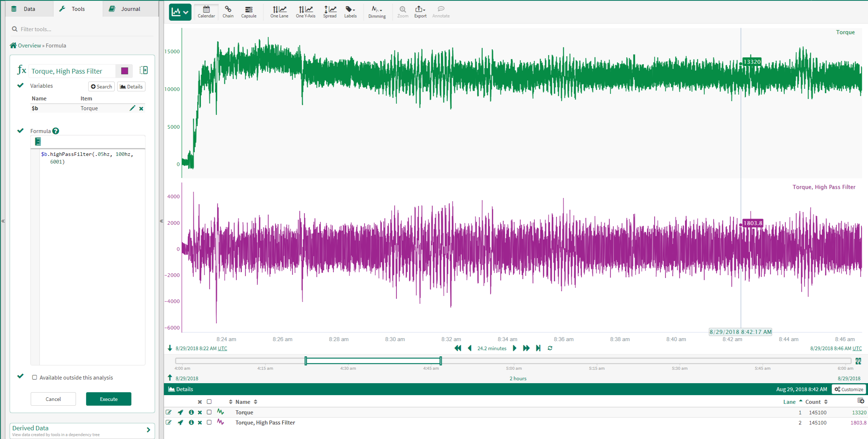Viewport: 868px width, 439px height.
Task: Add an Annotate comment
Action: (440, 12)
